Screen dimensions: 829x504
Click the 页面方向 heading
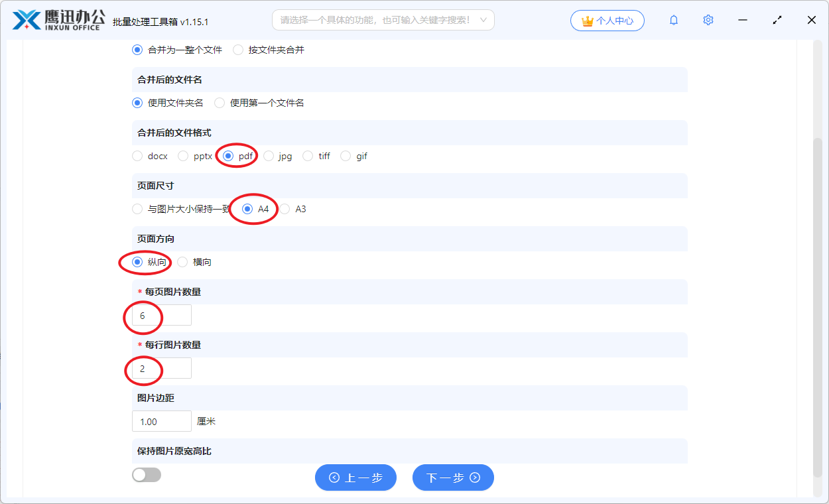pos(156,239)
